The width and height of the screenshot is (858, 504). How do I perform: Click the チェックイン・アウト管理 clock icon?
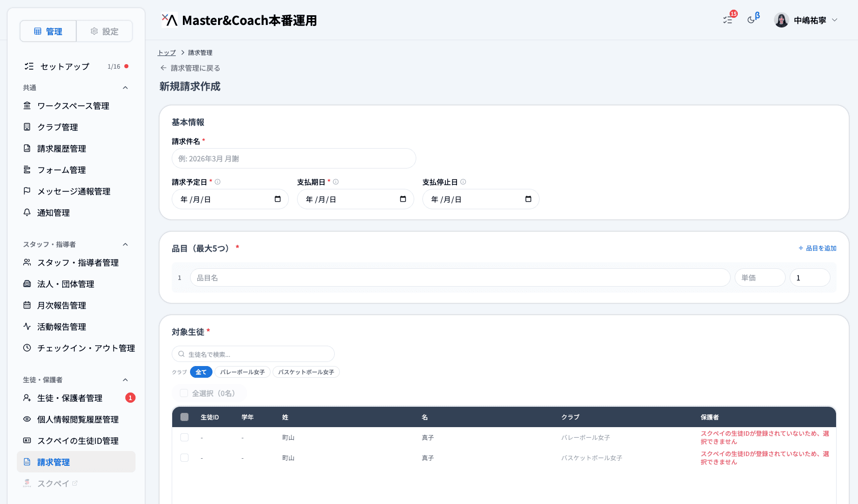(x=27, y=348)
